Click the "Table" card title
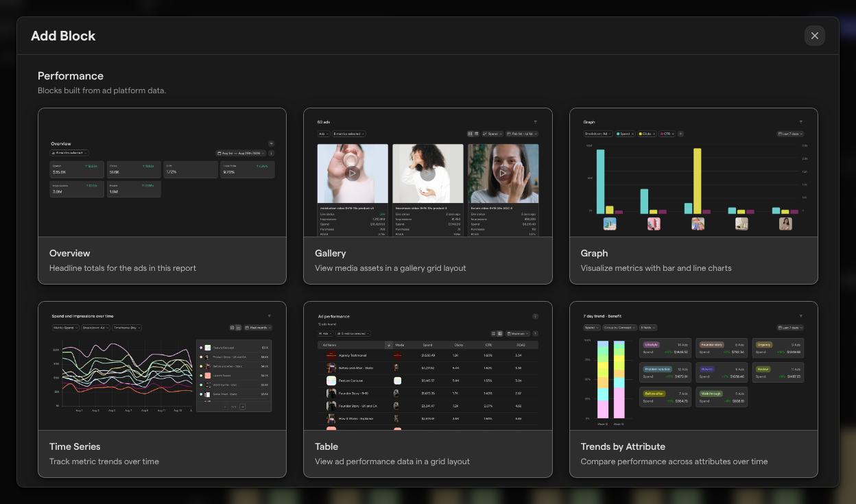The width and height of the screenshot is (856, 504). (326, 446)
